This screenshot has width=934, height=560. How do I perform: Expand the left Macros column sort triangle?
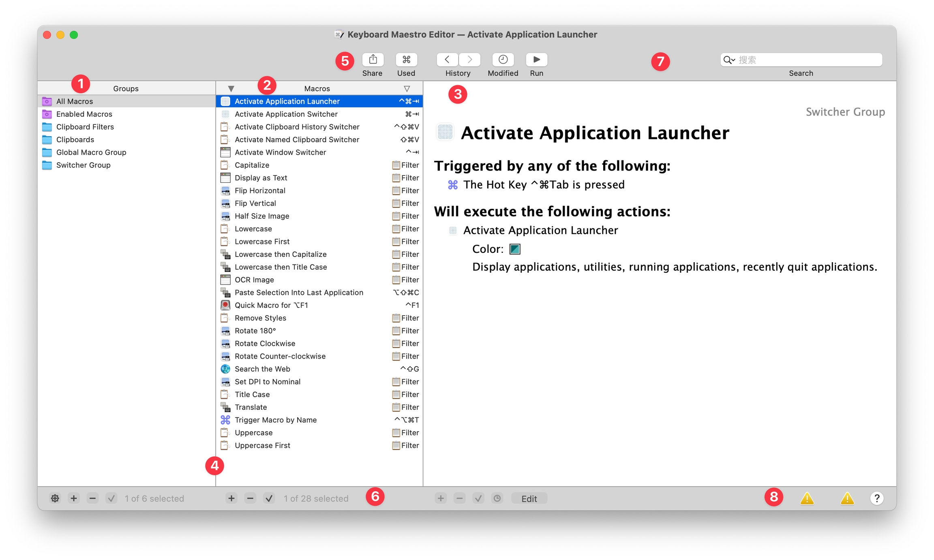[x=231, y=88]
